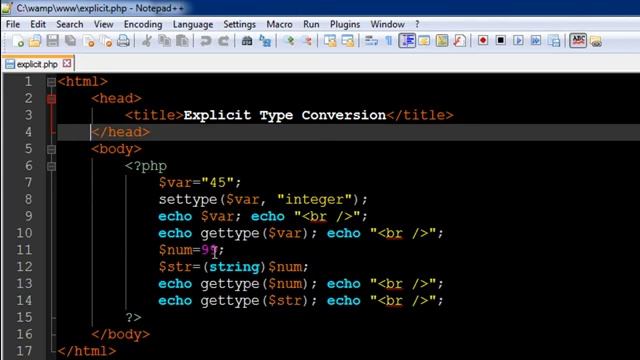Image resolution: width=640 pixels, height=360 pixels.
Task: Click the Open file folder icon
Action: (35, 41)
